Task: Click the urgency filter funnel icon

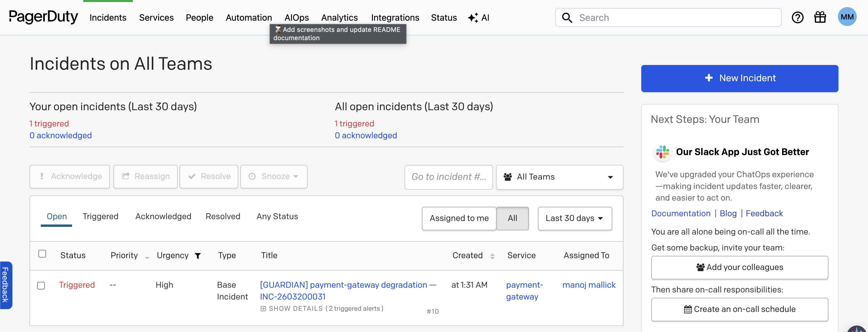Action: click(x=198, y=255)
